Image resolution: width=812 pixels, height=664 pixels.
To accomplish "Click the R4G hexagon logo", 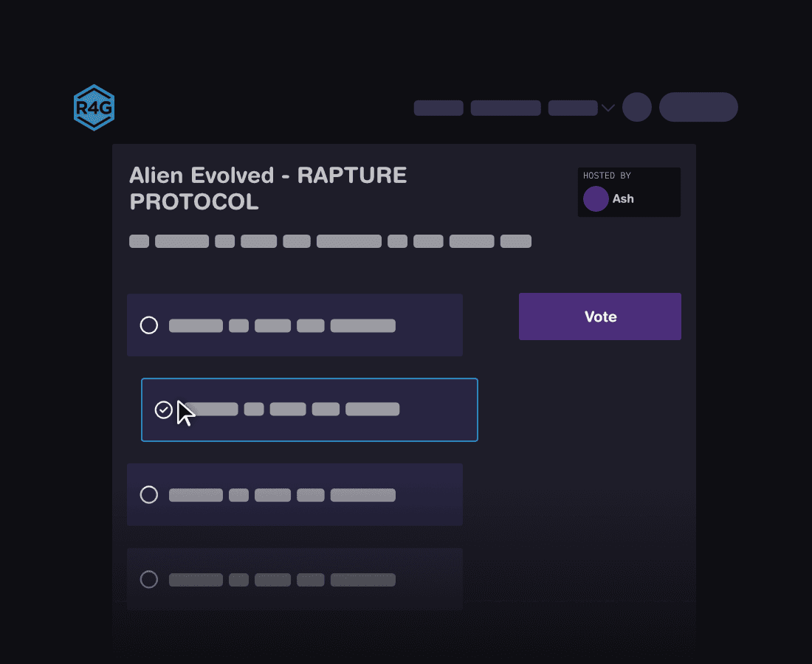I will (x=94, y=108).
